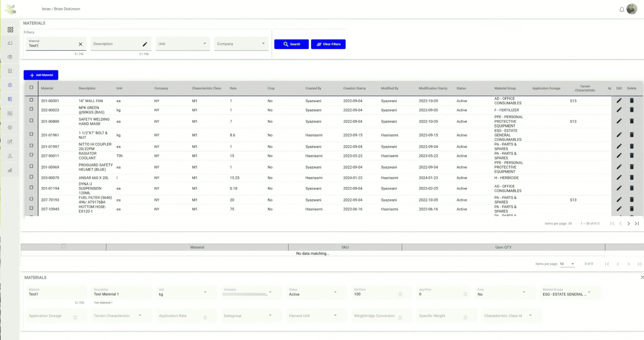Expand the Unit filter dropdown
The image size is (644, 340).
pos(183,44)
